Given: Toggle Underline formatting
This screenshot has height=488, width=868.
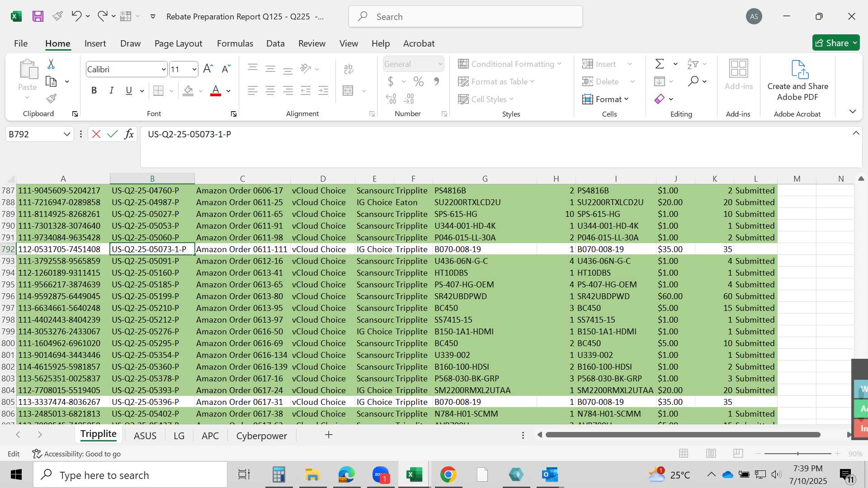Looking at the screenshot, I should 129,90.
